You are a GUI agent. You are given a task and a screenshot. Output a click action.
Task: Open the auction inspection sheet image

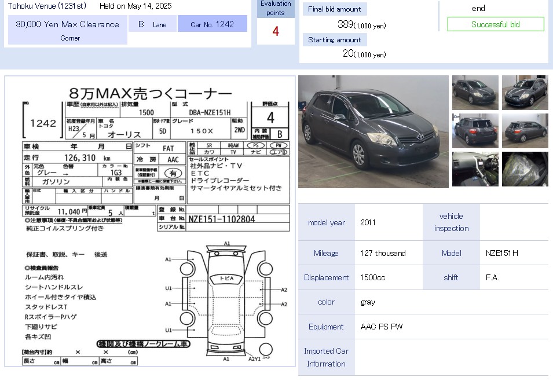point(150,221)
